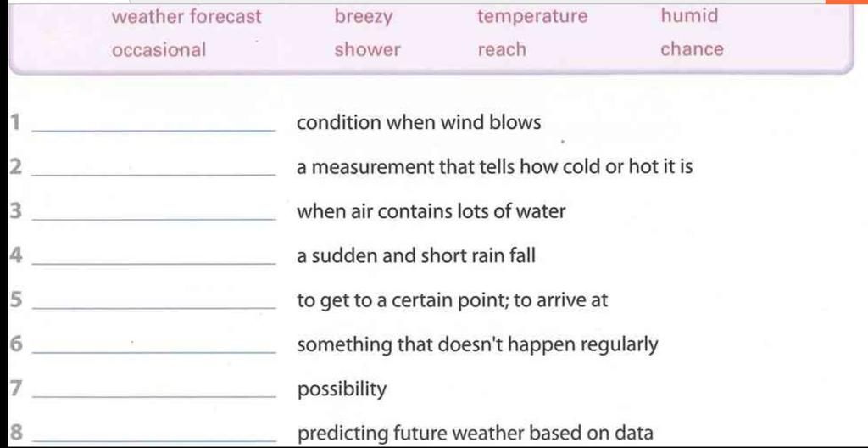Select the word 'chance' in word bank
The width and height of the screenshot is (868, 448).
pyautogui.click(x=692, y=49)
